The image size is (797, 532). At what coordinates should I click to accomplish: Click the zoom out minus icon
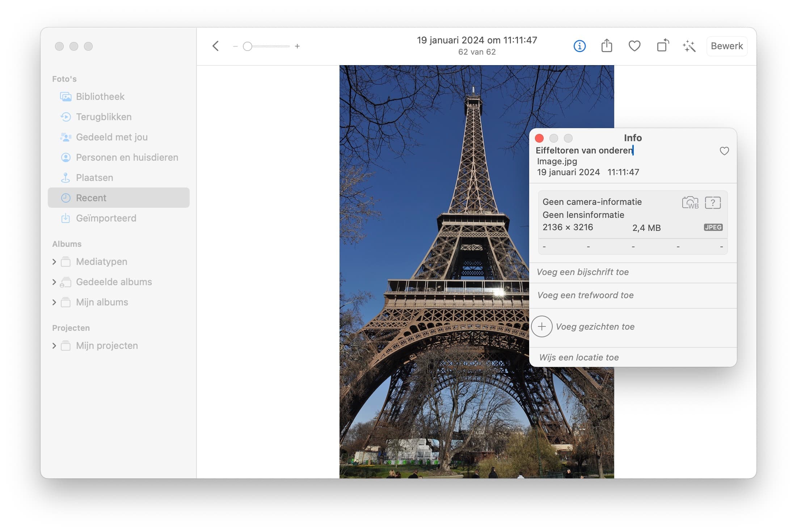click(235, 46)
